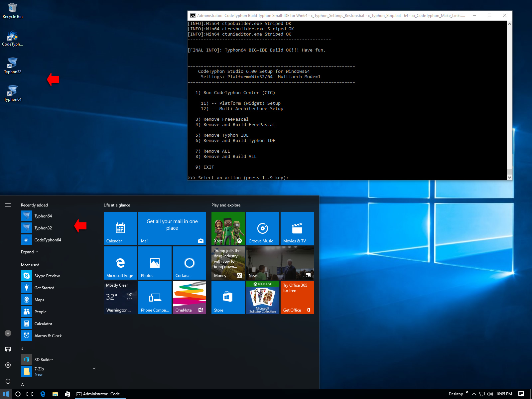Click the Get Office tile
The width and height of the screenshot is (532, 399).
click(x=297, y=298)
